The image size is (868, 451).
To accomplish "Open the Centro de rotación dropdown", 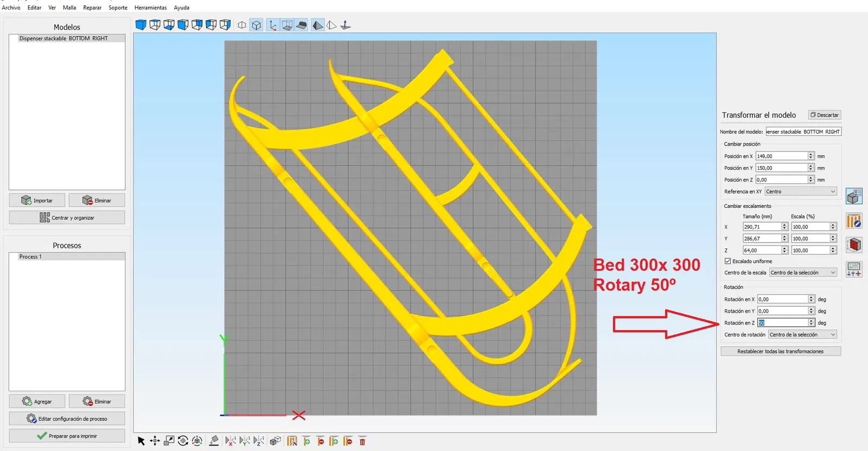I will [x=802, y=334].
